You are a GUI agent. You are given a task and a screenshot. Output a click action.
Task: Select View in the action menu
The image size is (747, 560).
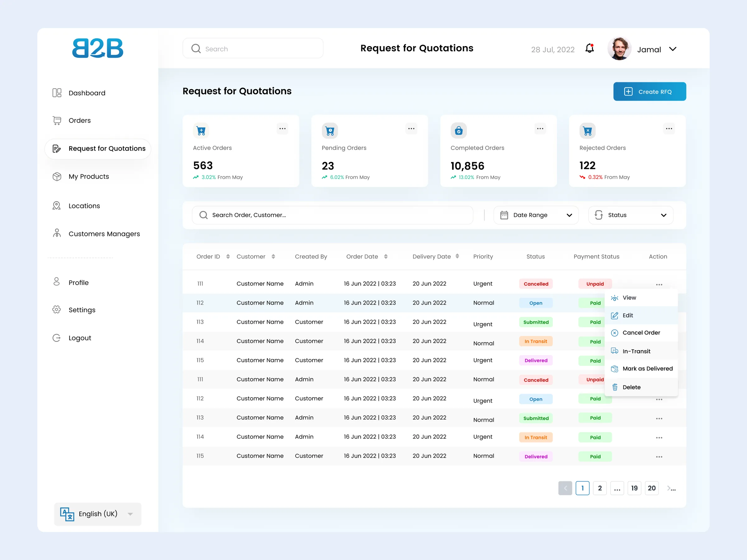(641, 297)
